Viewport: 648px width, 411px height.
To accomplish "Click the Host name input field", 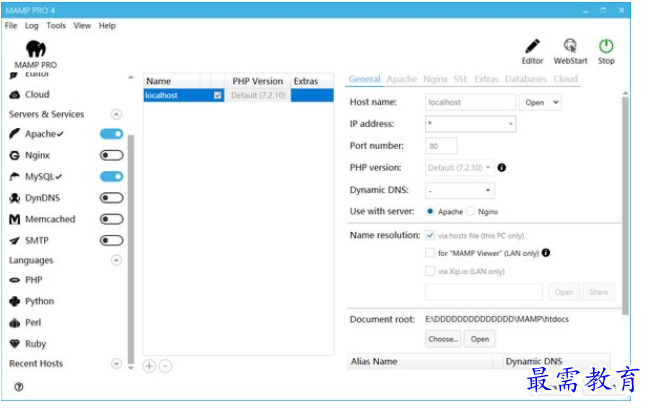I will (470, 102).
